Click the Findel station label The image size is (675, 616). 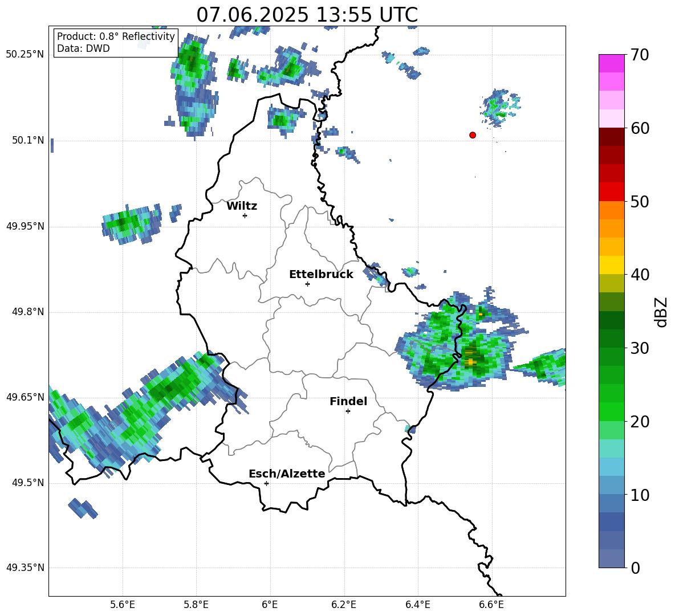click(348, 401)
